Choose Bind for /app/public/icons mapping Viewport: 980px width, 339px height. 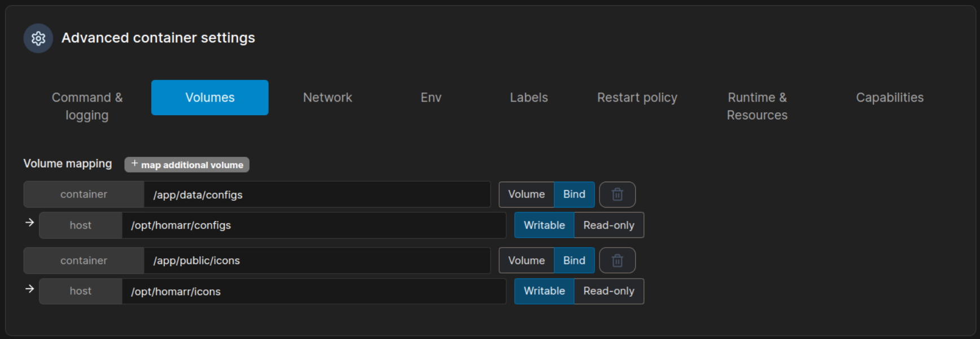point(574,261)
